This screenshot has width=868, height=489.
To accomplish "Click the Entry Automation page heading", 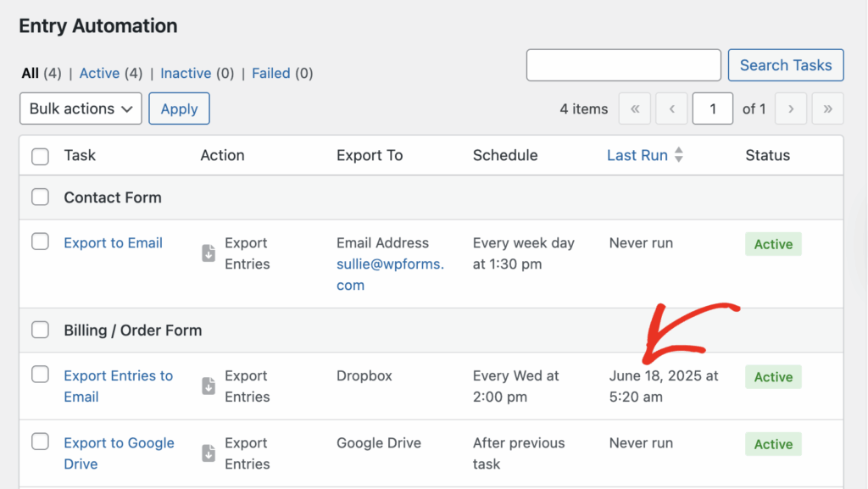I will 98,26.
